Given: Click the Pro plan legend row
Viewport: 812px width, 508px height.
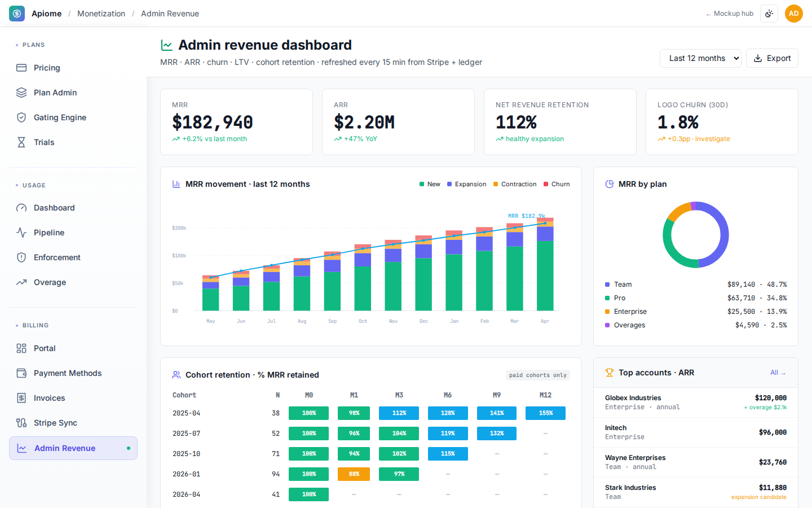Looking at the screenshot, I should pyautogui.click(x=696, y=298).
